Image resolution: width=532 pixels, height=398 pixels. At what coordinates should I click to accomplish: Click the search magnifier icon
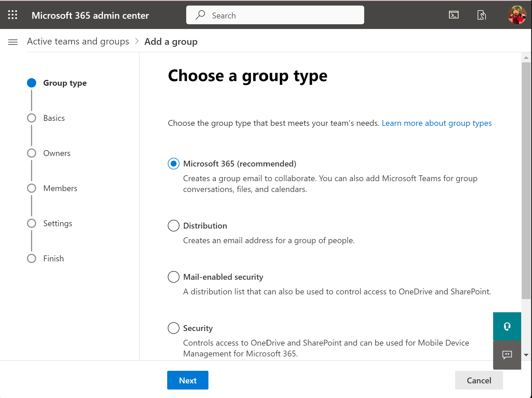point(200,15)
